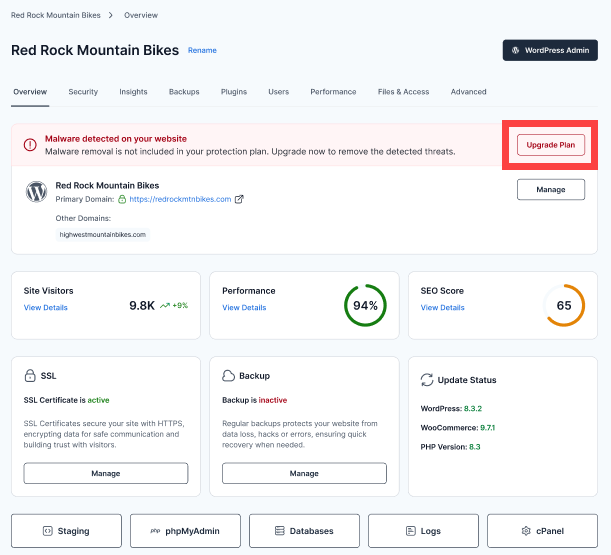Screen dimensions: 611x555
Task: Open cPanel
Action: [x=542, y=531]
